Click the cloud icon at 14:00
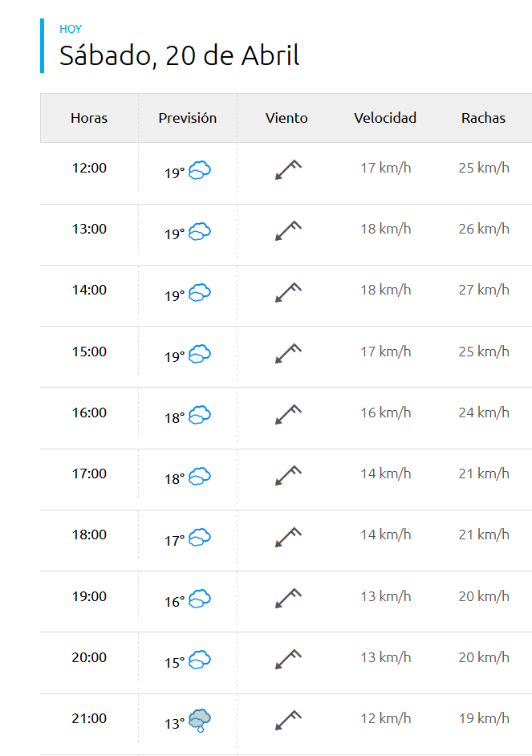Screen dimensions: 532x756 pyautogui.click(x=200, y=293)
